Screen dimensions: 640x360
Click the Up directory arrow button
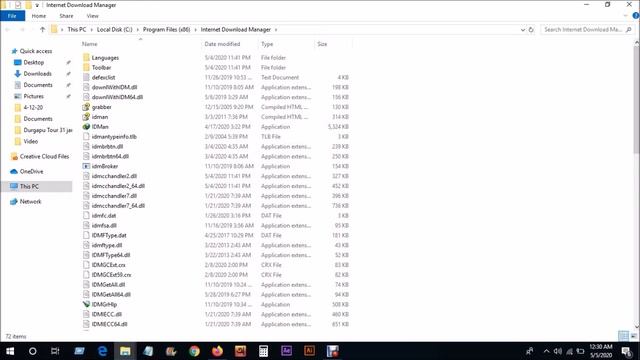(42, 29)
